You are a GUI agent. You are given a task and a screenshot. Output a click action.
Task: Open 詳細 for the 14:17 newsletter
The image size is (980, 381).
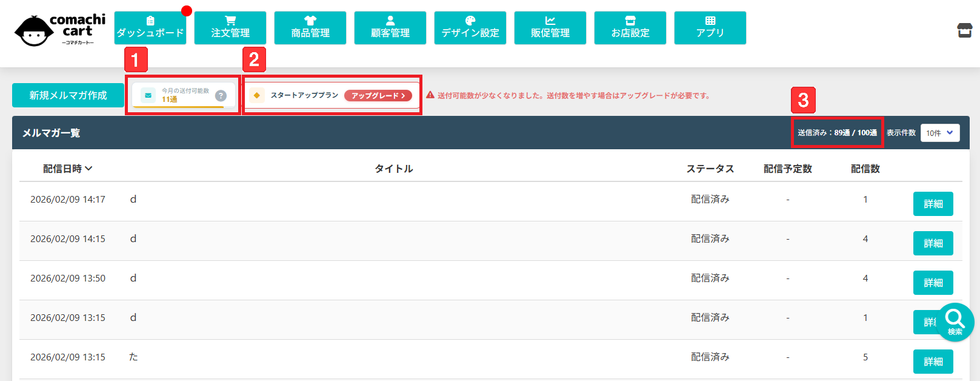pos(933,204)
